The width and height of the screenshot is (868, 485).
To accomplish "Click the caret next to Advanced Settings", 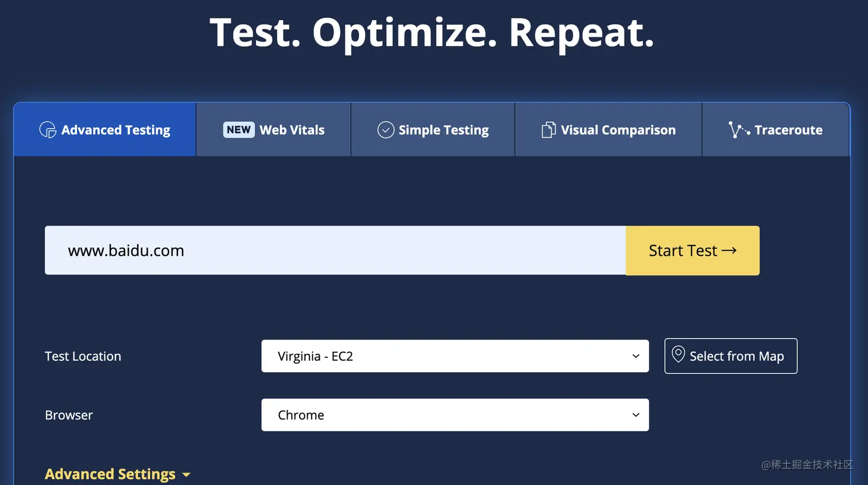I will tap(186, 475).
